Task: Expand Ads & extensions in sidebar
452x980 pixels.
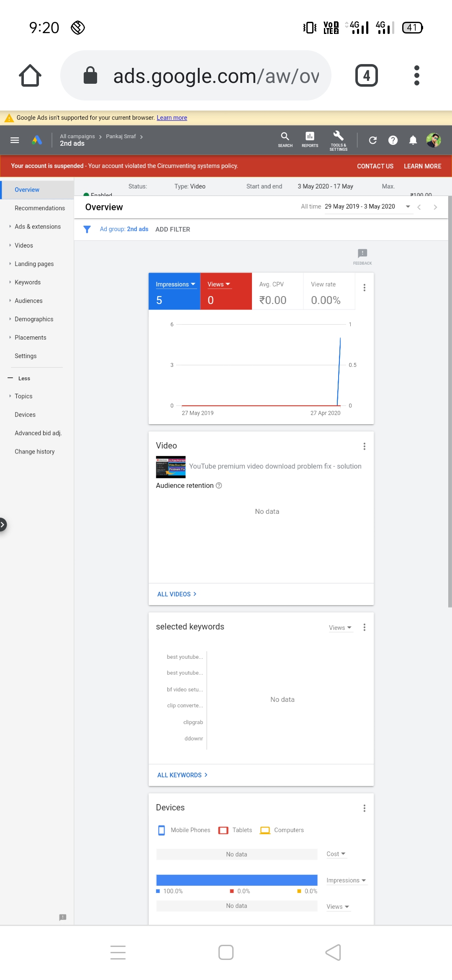Action: [38, 227]
